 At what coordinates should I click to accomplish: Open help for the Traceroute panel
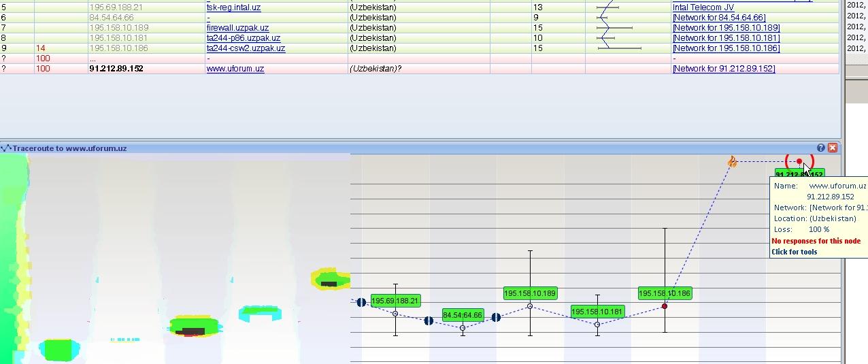tap(820, 148)
